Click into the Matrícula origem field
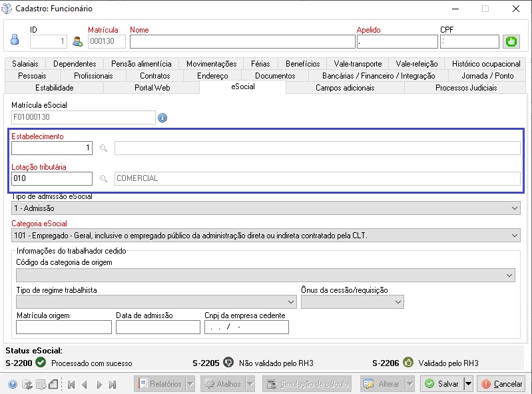 (x=63, y=327)
